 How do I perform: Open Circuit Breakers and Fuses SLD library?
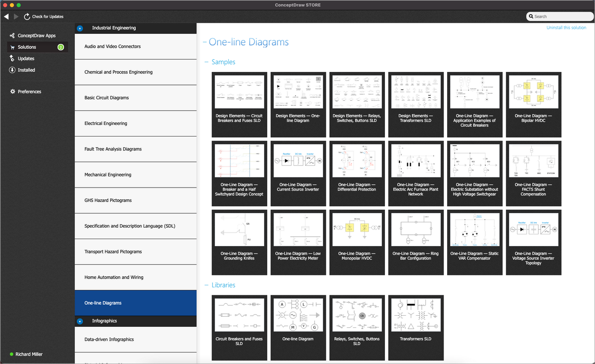[239, 328]
